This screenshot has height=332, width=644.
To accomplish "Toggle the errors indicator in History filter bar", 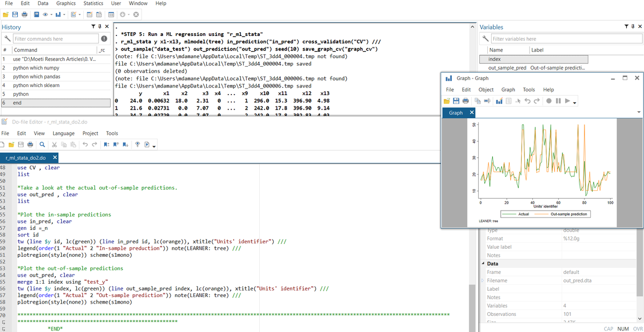I will (x=104, y=39).
